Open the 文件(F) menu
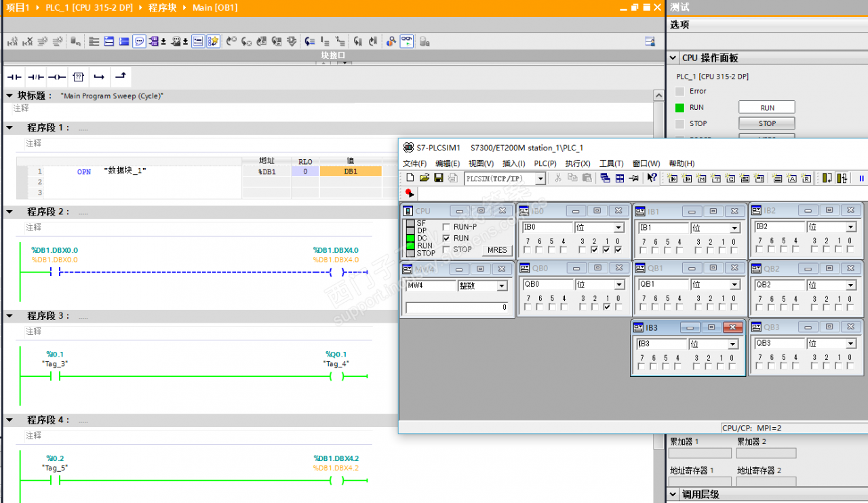 point(415,163)
